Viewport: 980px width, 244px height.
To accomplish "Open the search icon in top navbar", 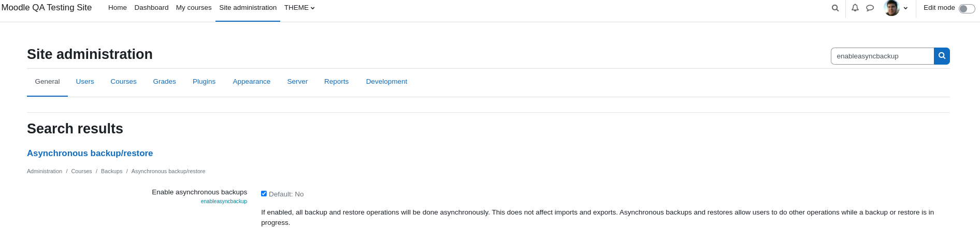I will click(835, 8).
